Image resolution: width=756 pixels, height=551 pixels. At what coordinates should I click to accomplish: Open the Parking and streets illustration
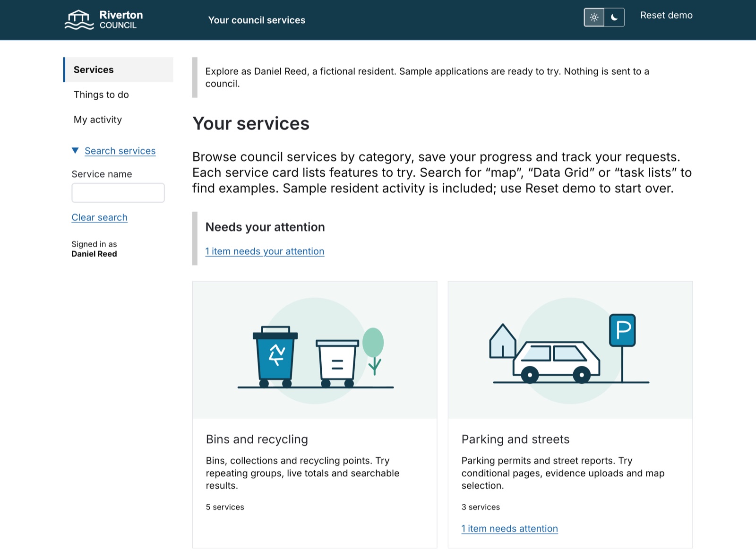[570, 350]
